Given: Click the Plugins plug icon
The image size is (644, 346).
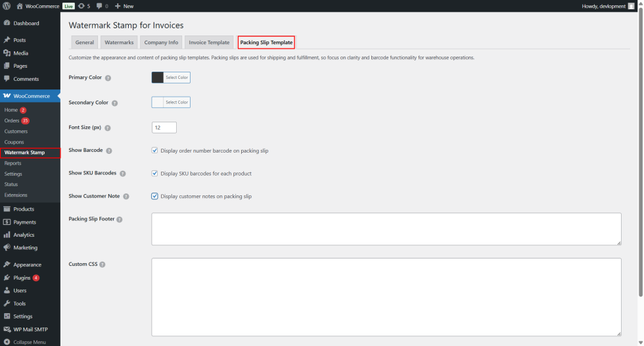Looking at the screenshot, I should [x=7, y=278].
